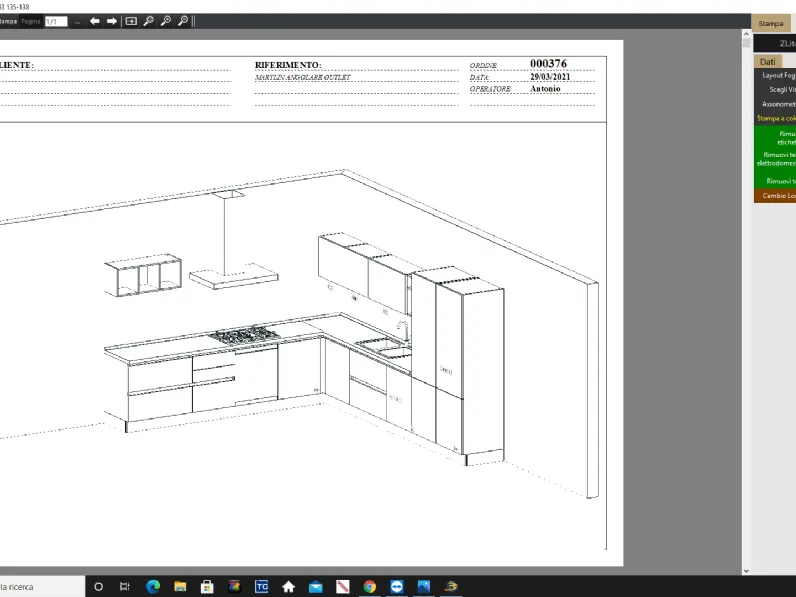This screenshot has height=597, width=796.
Task: Open the colorful app icon after Store
Action: click(x=234, y=587)
